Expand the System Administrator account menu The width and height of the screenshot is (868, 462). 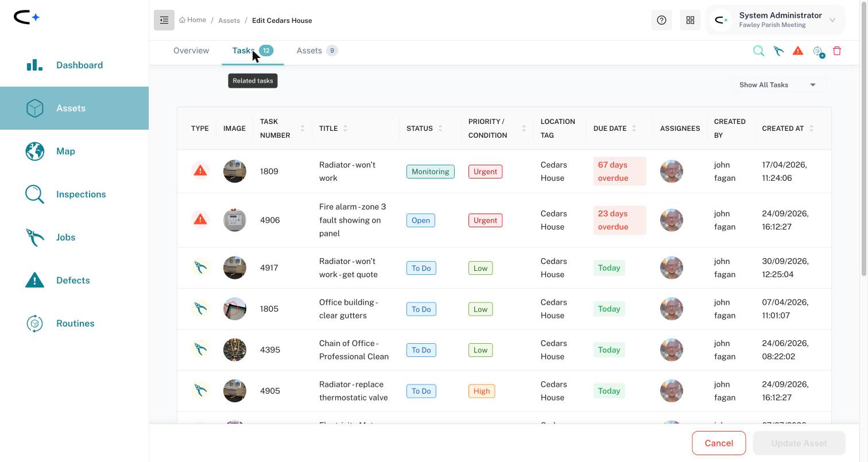click(x=775, y=20)
